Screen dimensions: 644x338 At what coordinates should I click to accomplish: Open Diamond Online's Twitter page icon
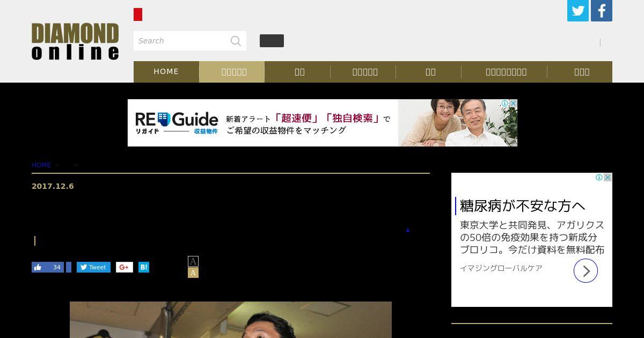coord(578,11)
